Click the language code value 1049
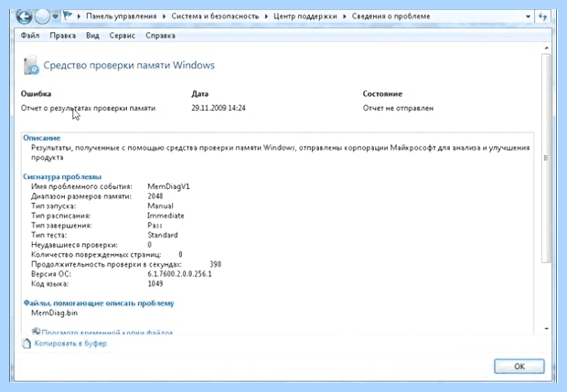 155,283
